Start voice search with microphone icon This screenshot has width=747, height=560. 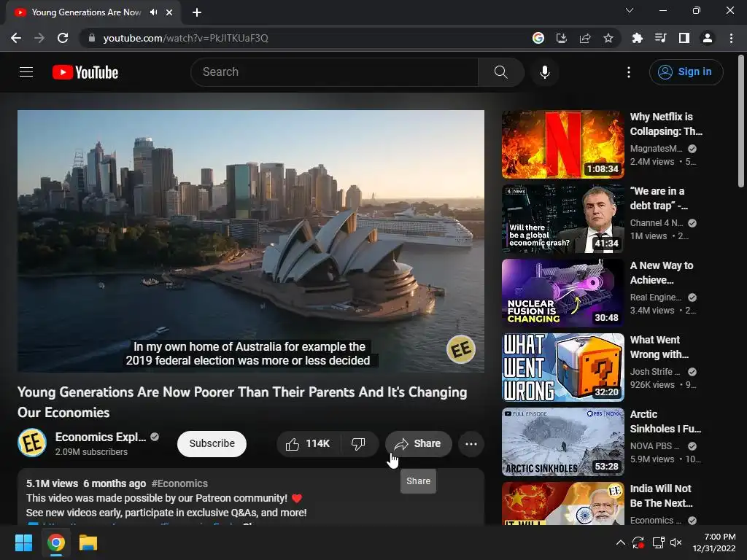click(x=545, y=72)
